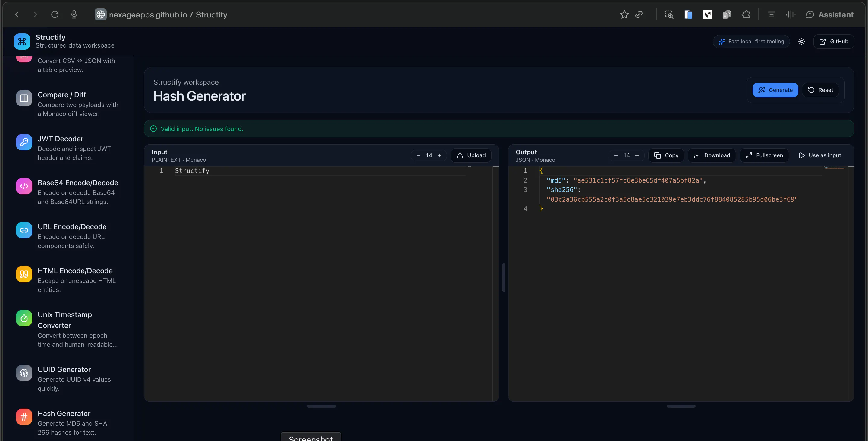This screenshot has height=441, width=868.
Task: Go back with the browser back arrow
Action: pos(17,14)
